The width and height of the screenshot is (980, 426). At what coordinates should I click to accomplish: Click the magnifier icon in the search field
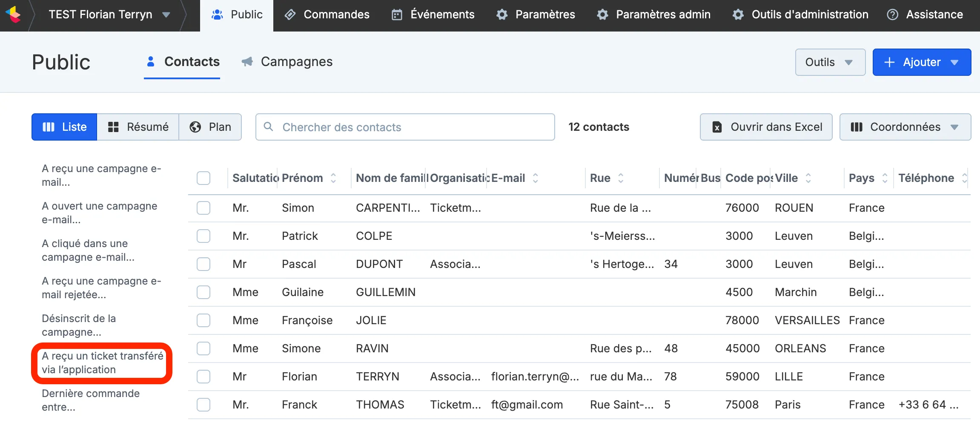(x=268, y=127)
